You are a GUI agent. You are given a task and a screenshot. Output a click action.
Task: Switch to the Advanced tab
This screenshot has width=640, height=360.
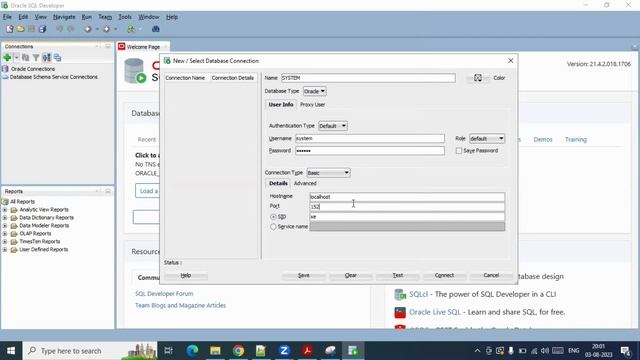[x=305, y=183]
